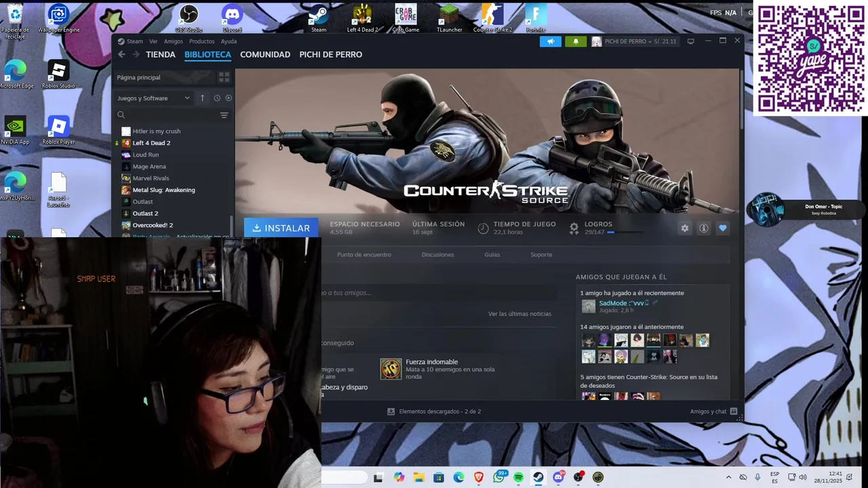
Task: Filter library by recent activity clock icon
Action: (x=217, y=98)
